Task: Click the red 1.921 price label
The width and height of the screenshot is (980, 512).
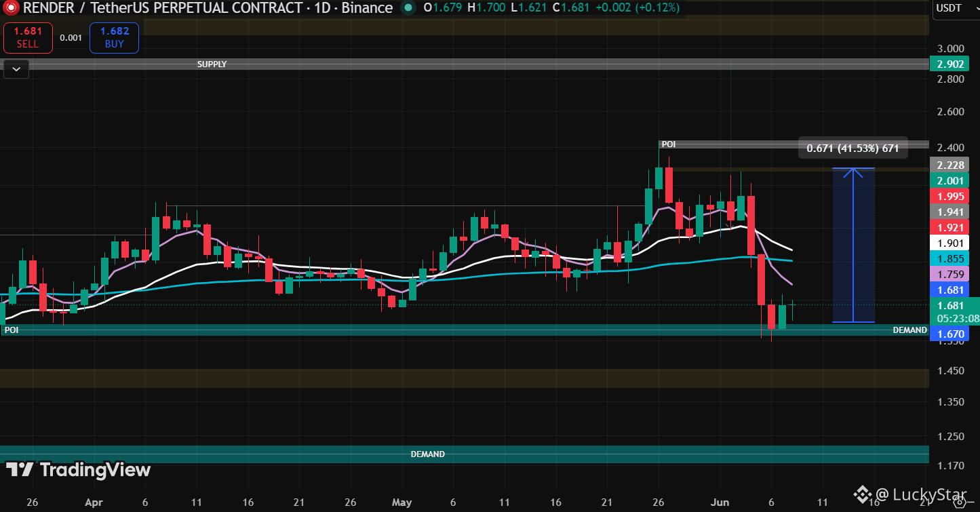Action: [x=949, y=227]
